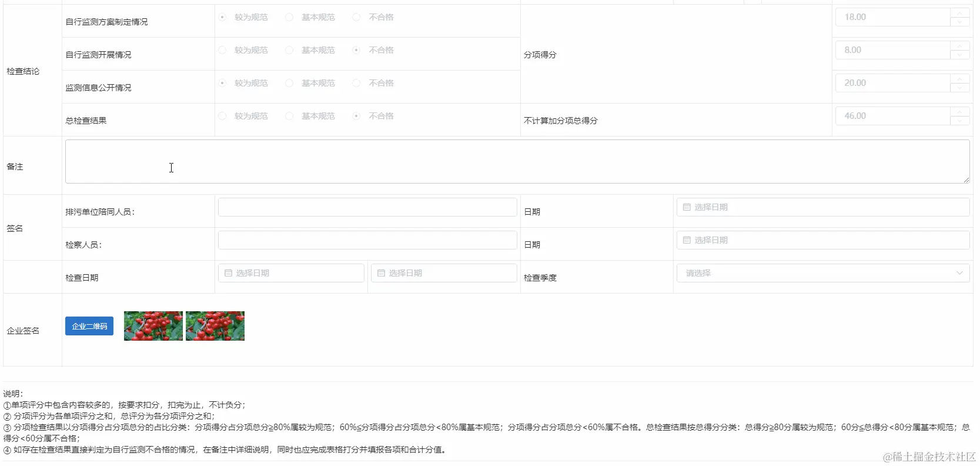Open the 选择日期 picker for 检察人员 row
Viewport: 980px width, 466px height.
point(823,240)
